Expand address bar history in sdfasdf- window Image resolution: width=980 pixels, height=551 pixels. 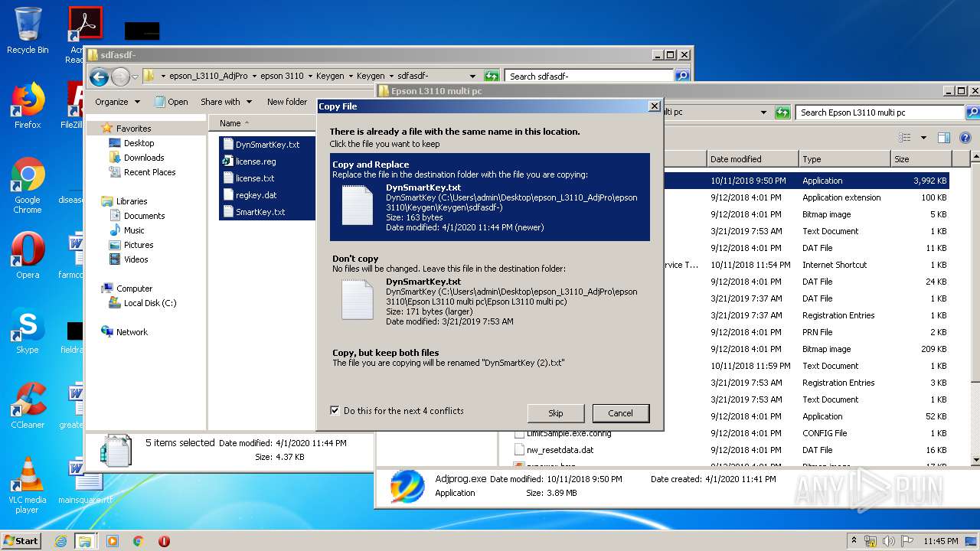[x=472, y=76]
